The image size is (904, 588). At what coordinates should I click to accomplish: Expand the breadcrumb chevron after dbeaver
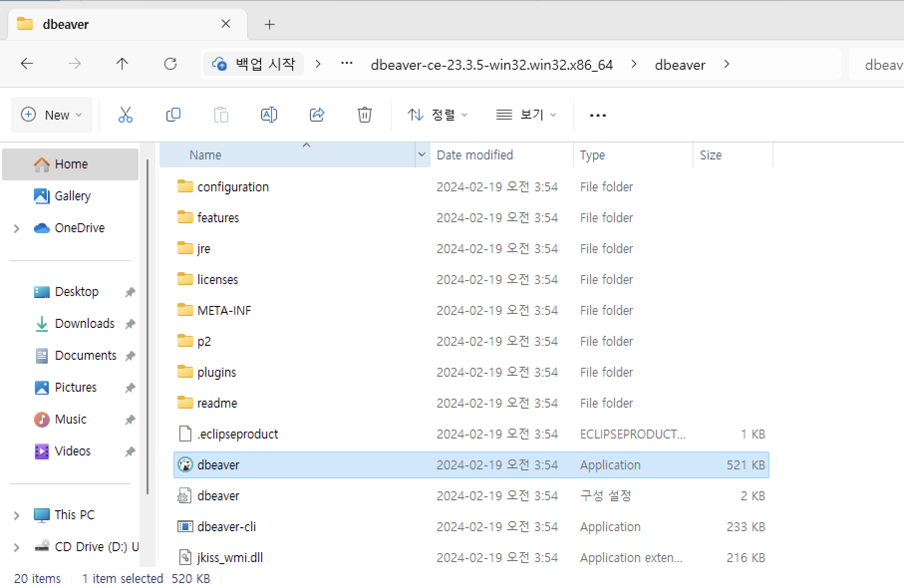click(x=726, y=64)
